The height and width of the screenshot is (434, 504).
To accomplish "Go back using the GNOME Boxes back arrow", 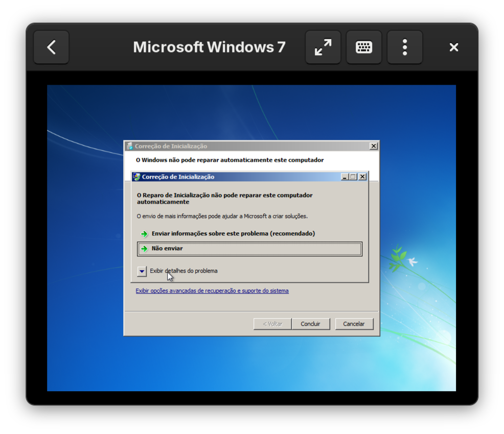I will click(51, 47).
